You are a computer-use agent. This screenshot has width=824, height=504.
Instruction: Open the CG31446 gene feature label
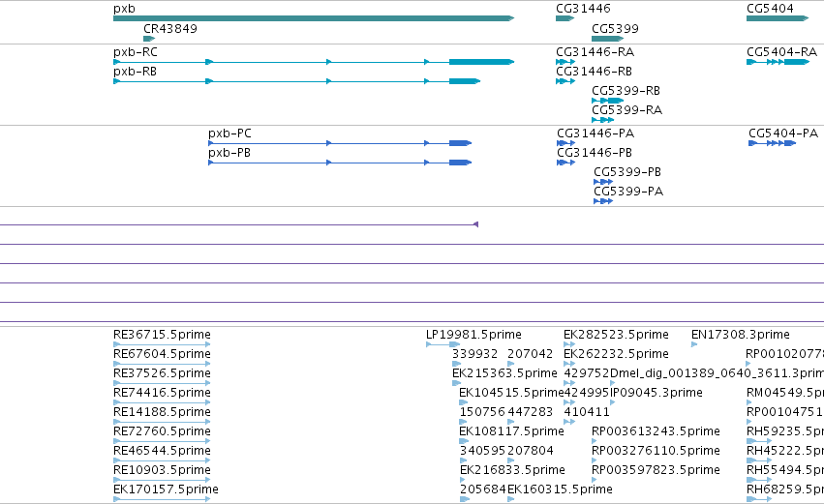[583, 9]
